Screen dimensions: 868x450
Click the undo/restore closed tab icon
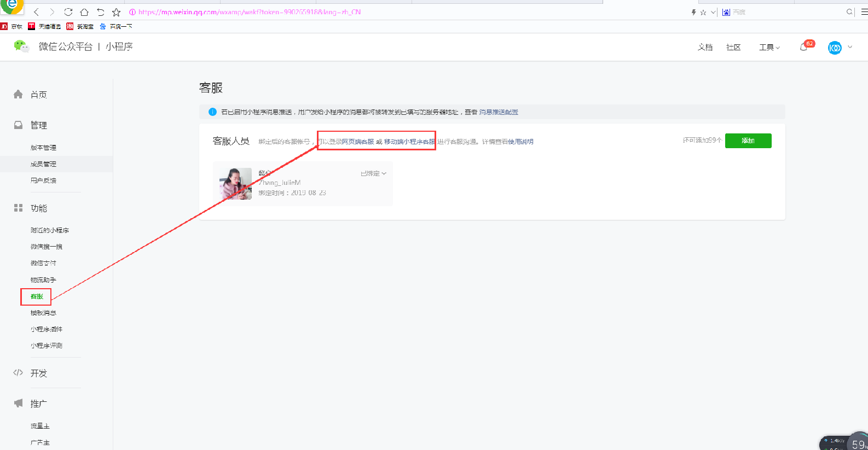[100, 12]
